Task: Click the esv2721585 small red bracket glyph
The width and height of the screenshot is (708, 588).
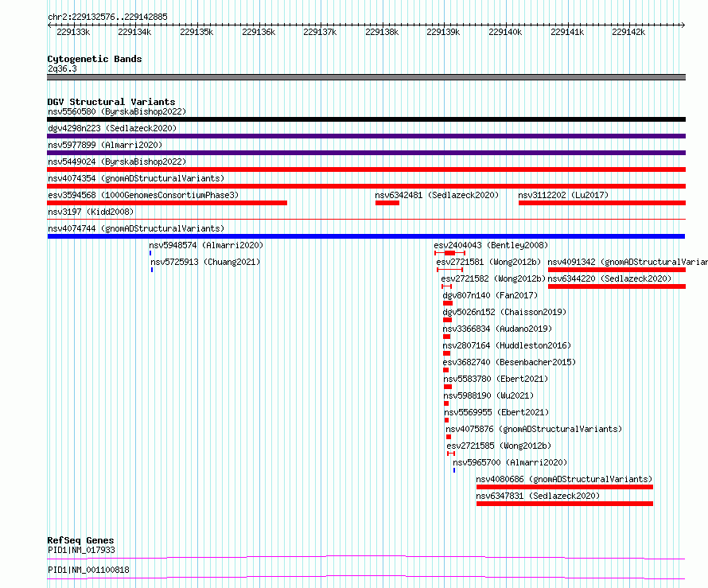Action: pos(450,454)
